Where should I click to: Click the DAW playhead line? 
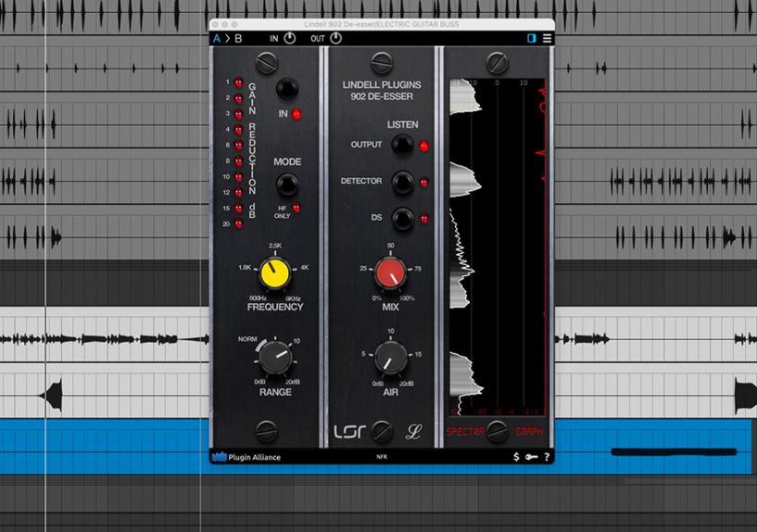pos(45,265)
